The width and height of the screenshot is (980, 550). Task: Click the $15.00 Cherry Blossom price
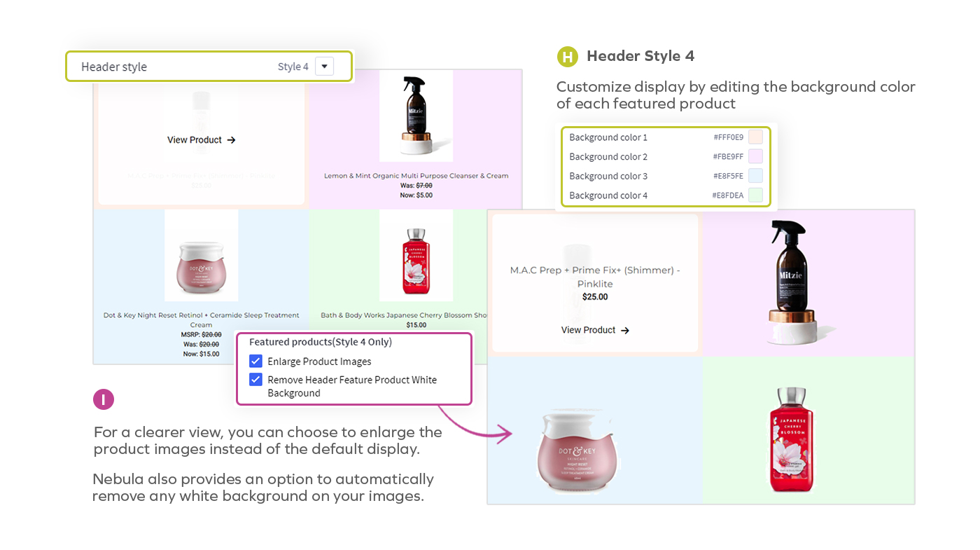coord(416,325)
